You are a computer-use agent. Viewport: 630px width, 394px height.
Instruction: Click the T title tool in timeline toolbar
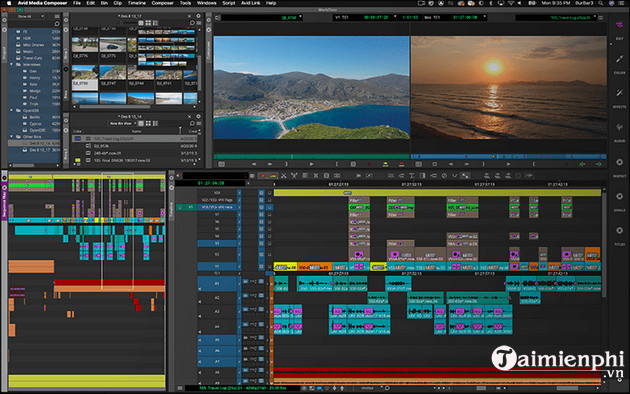(x=412, y=176)
